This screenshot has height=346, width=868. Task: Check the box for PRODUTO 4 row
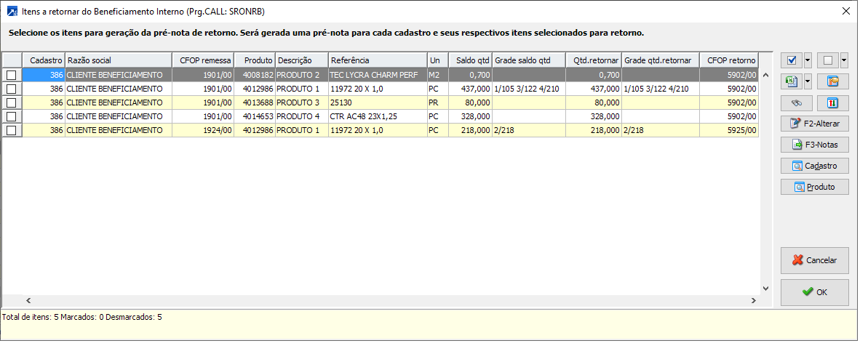tap(11, 116)
